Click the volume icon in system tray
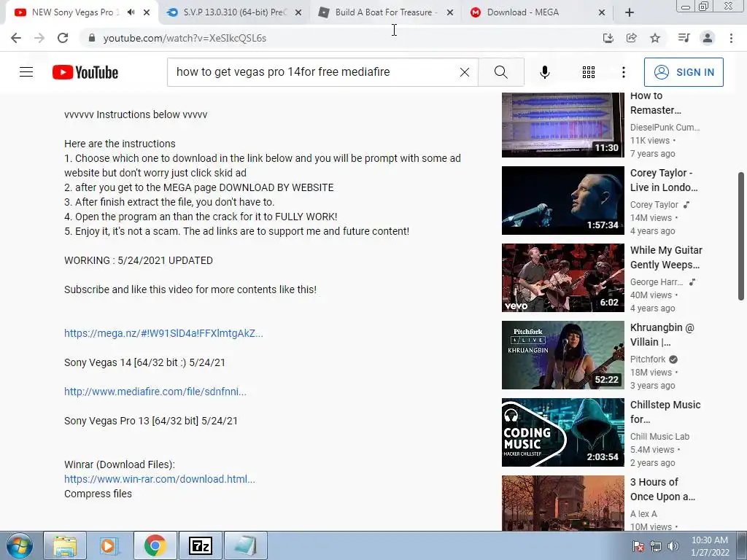 673,546
